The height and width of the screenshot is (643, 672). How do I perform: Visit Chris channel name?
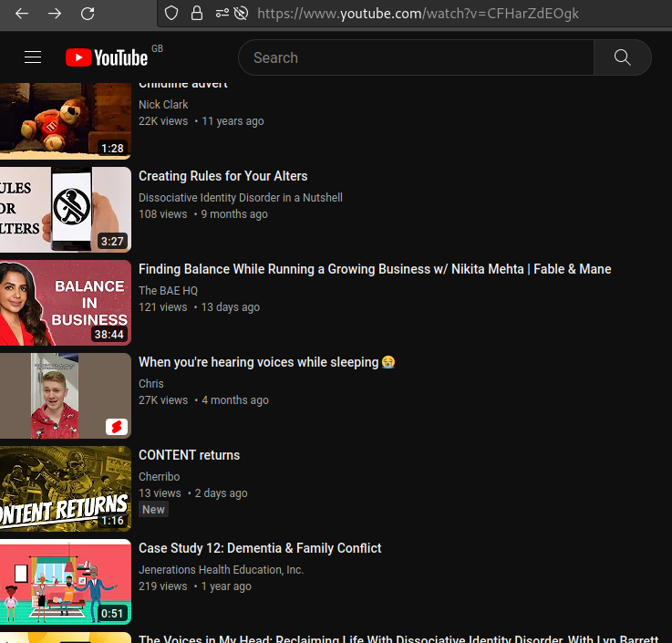click(150, 384)
